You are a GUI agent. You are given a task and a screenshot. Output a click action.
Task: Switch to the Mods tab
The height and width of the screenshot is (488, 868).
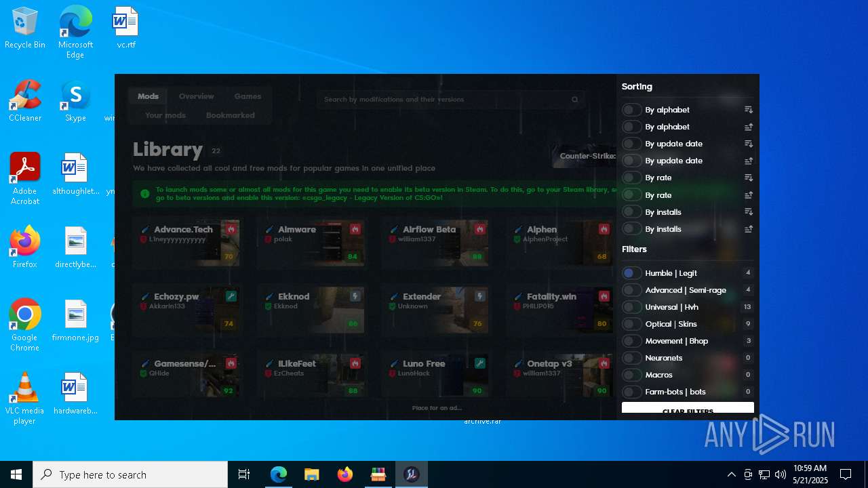pyautogui.click(x=148, y=96)
